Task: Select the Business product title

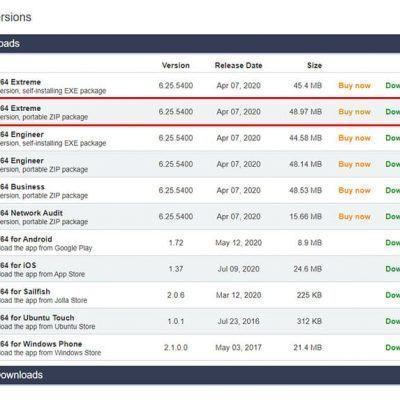Action: (22, 187)
